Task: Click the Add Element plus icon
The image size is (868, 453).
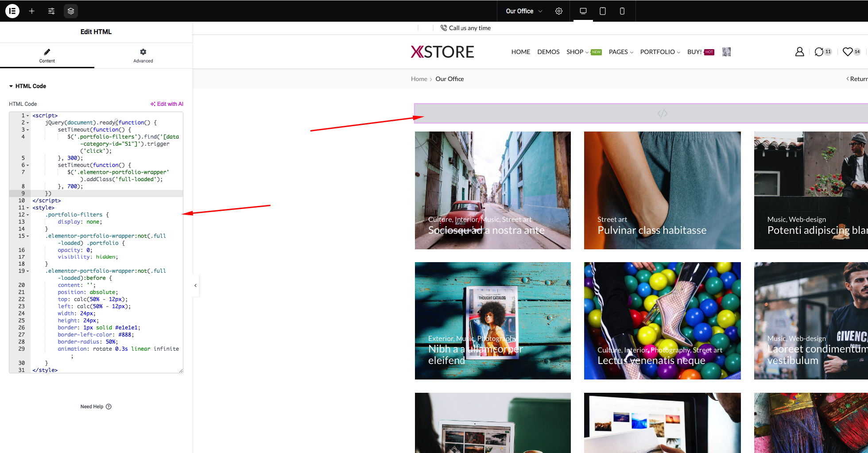Action: [32, 11]
